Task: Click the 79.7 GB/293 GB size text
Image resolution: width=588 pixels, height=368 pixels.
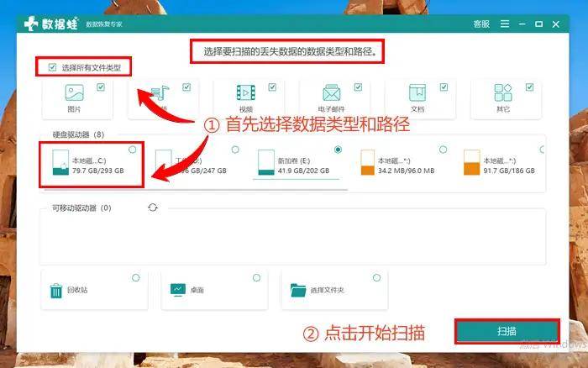Action: pos(98,171)
